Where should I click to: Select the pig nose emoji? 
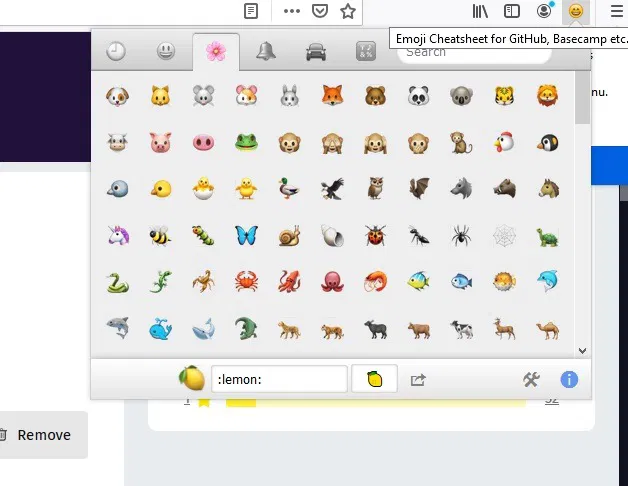click(203, 143)
